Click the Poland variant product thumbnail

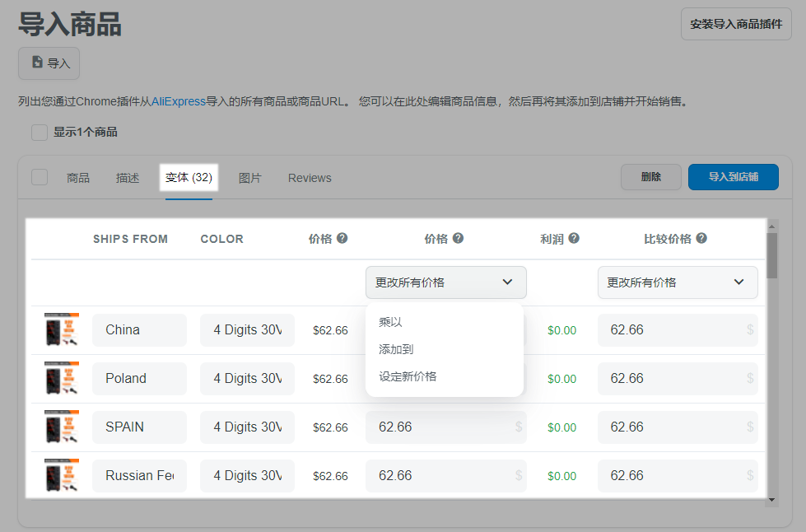(x=62, y=378)
